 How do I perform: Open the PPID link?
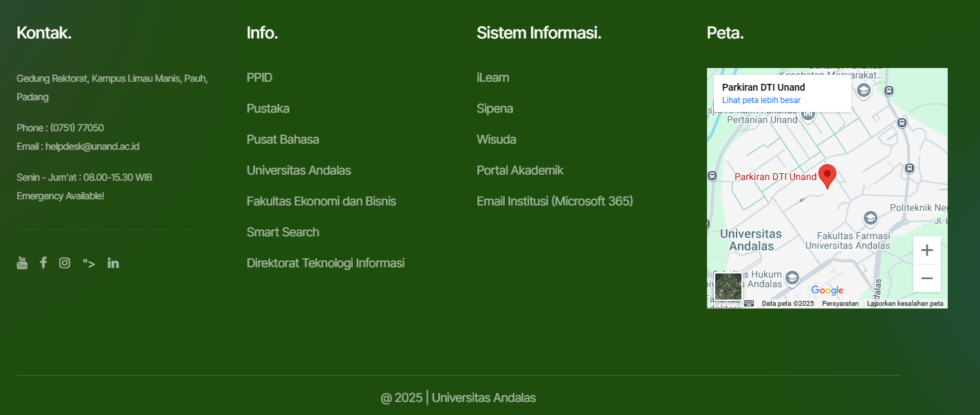click(259, 78)
